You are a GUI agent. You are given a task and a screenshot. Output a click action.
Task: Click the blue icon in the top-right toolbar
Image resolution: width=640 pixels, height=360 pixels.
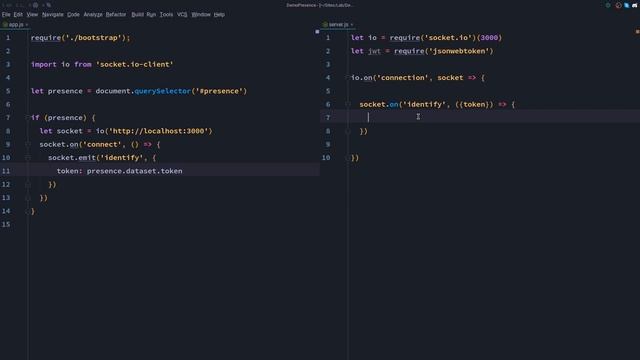(627, 5)
